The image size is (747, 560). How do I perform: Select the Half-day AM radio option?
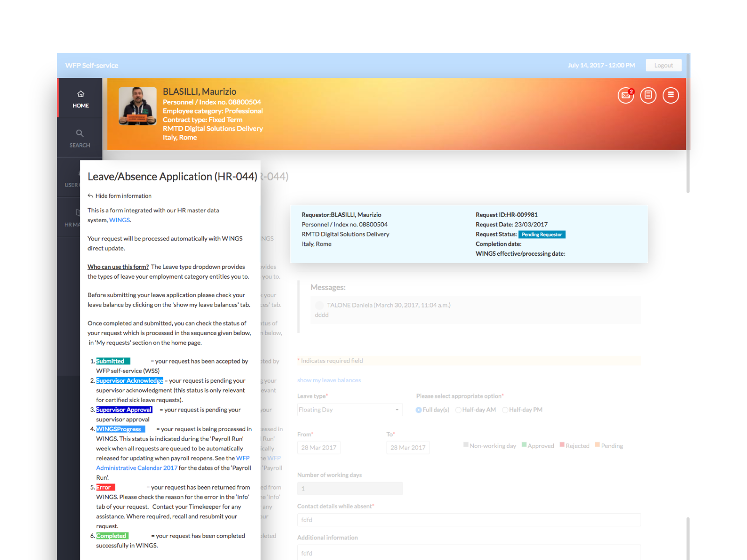pos(458,410)
